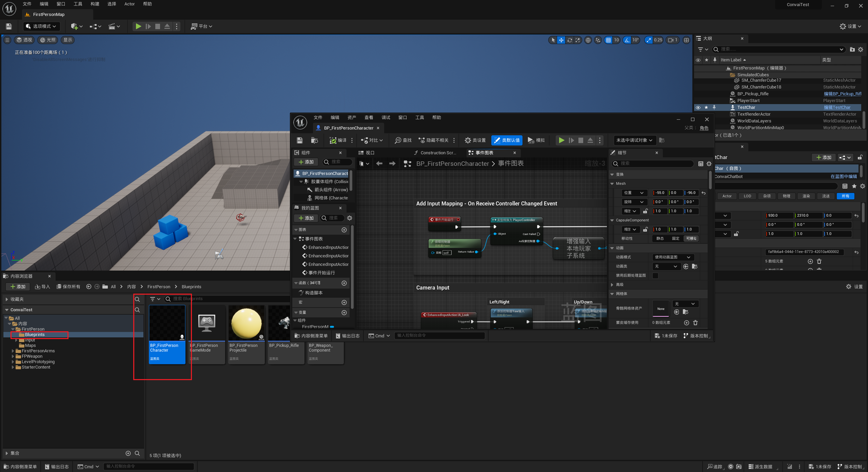Click 保存所有 in content browser
This screenshot has width=868, height=472.
pyautogui.click(x=69, y=287)
